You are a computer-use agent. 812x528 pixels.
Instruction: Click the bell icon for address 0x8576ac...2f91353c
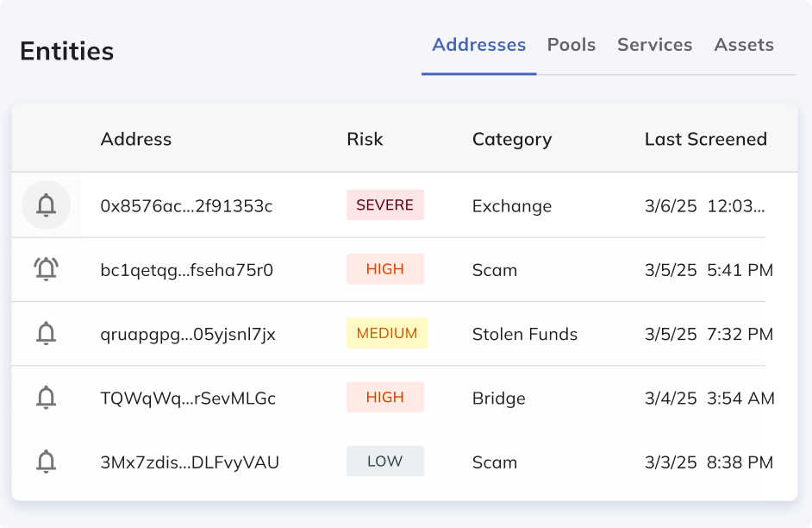click(46, 205)
